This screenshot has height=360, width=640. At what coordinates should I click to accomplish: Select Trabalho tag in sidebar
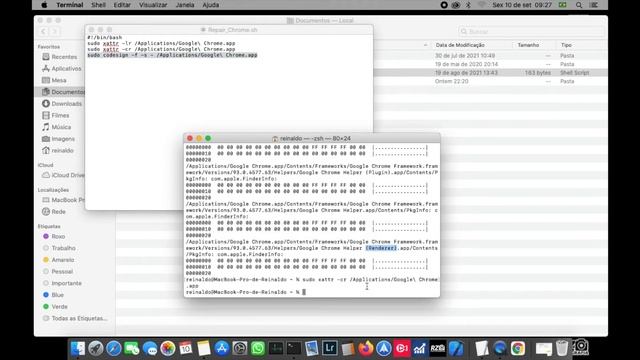[x=59, y=248]
